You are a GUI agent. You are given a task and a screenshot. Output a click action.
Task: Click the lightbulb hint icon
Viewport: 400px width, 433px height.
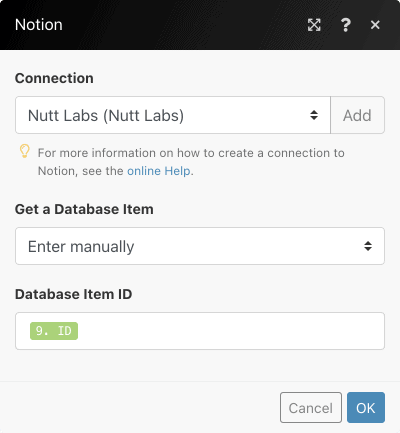coord(25,151)
